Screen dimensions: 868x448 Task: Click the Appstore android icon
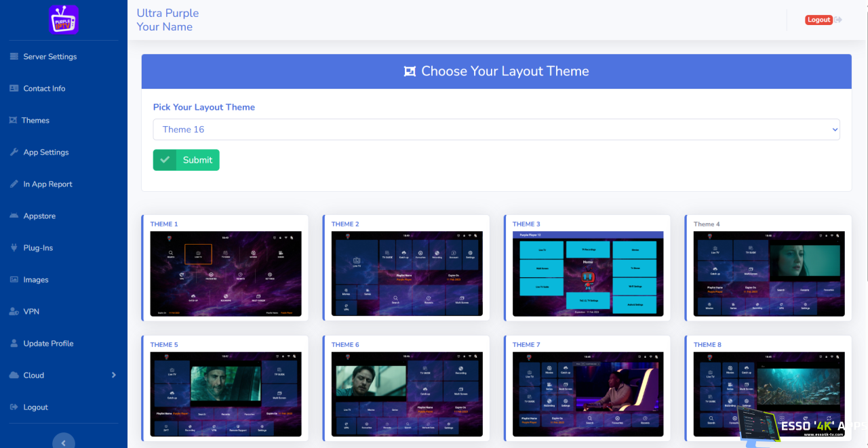click(x=14, y=216)
